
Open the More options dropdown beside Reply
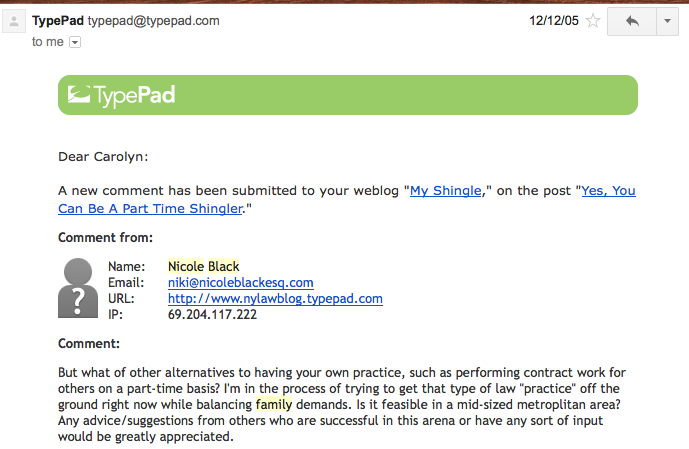[x=665, y=21]
